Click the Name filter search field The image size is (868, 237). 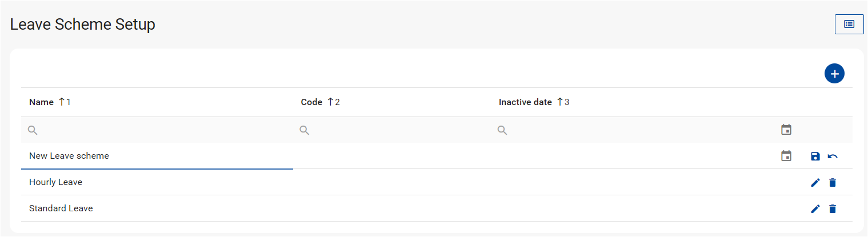pyautogui.click(x=160, y=130)
